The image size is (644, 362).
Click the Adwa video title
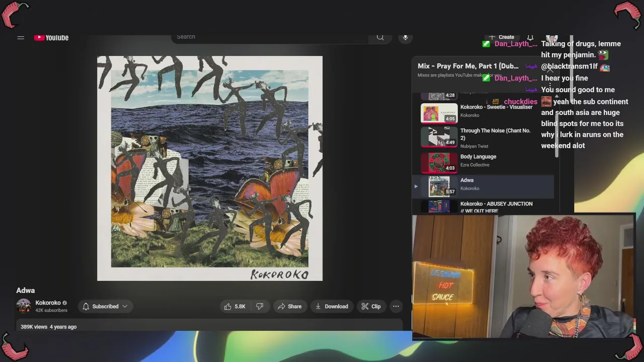[26, 291]
